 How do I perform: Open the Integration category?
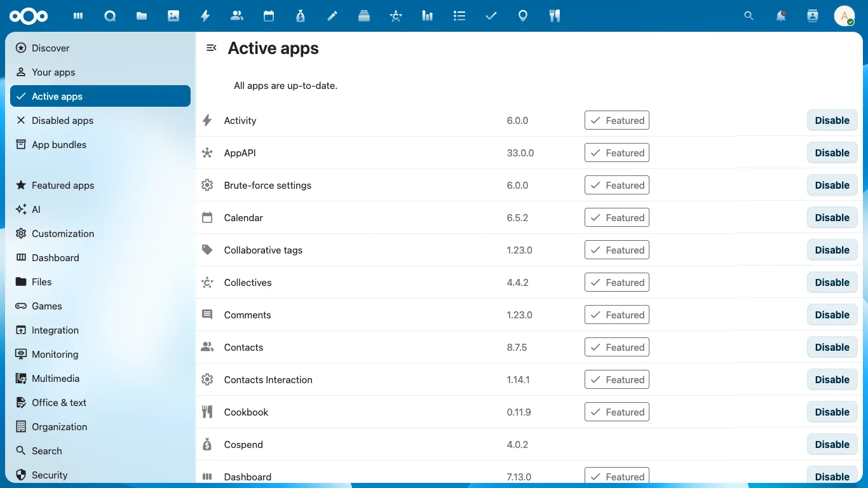coord(100,330)
